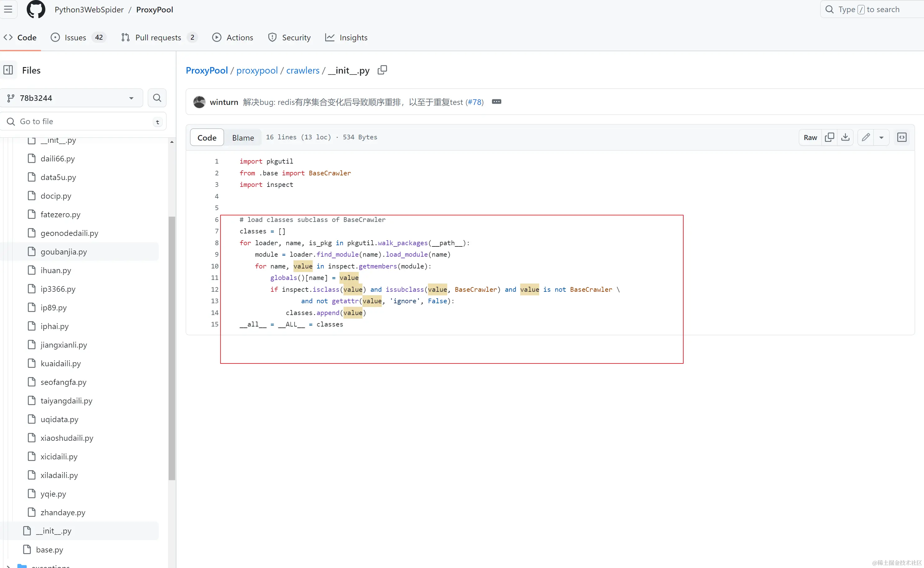
Task: Click the file search magnifier button
Action: coord(157,98)
